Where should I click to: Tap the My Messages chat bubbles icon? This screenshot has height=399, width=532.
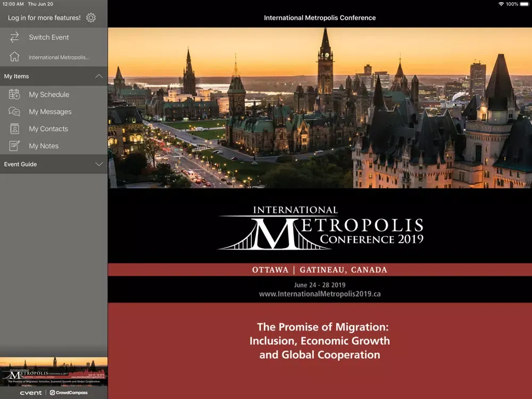[x=14, y=112]
